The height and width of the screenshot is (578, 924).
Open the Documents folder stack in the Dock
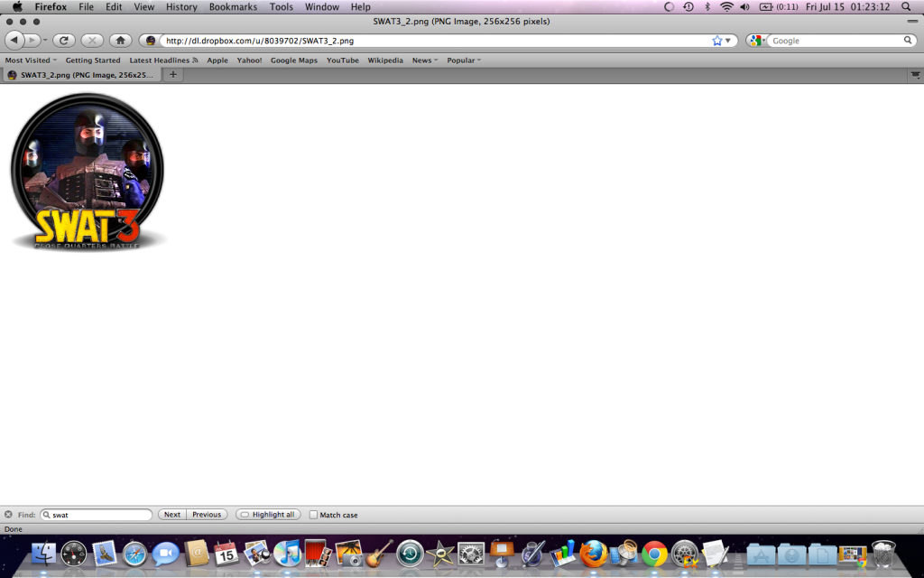pyautogui.click(x=822, y=555)
